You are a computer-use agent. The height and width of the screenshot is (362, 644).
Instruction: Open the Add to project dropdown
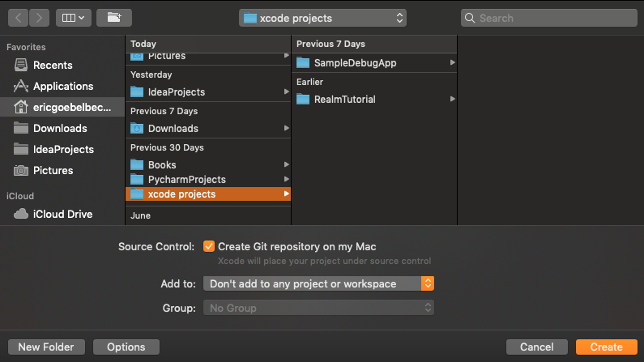(x=318, y=283)
